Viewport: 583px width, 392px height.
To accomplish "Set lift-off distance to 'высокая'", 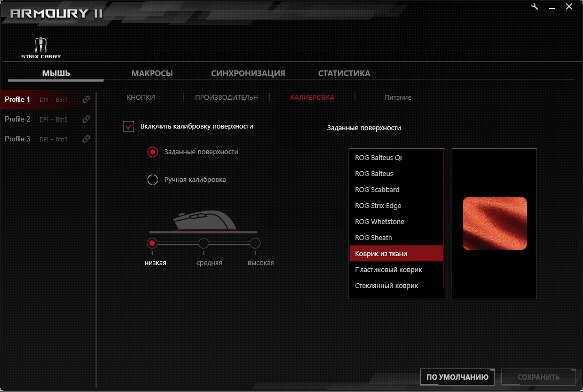I will [255, 243].
